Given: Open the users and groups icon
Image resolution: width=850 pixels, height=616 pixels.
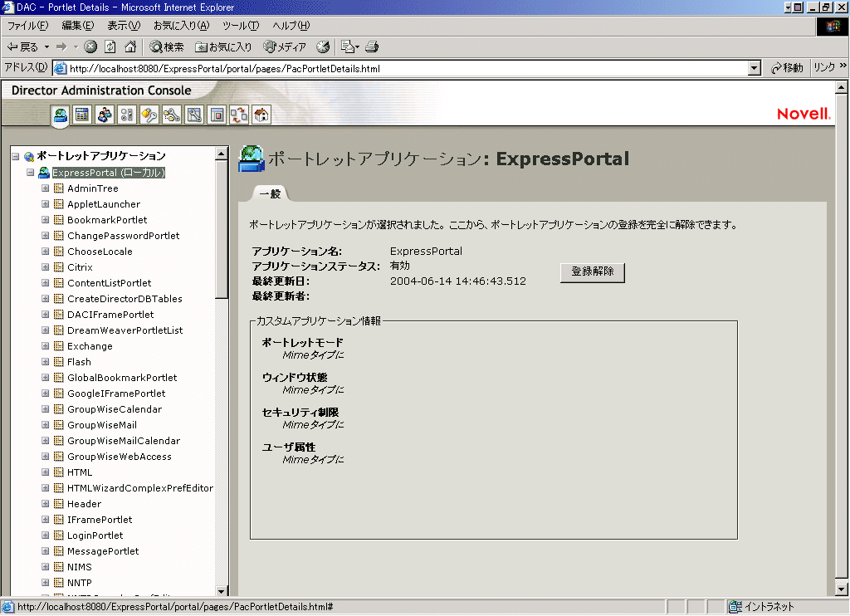Looking at the screenshot, I should (x=105, y=115).
